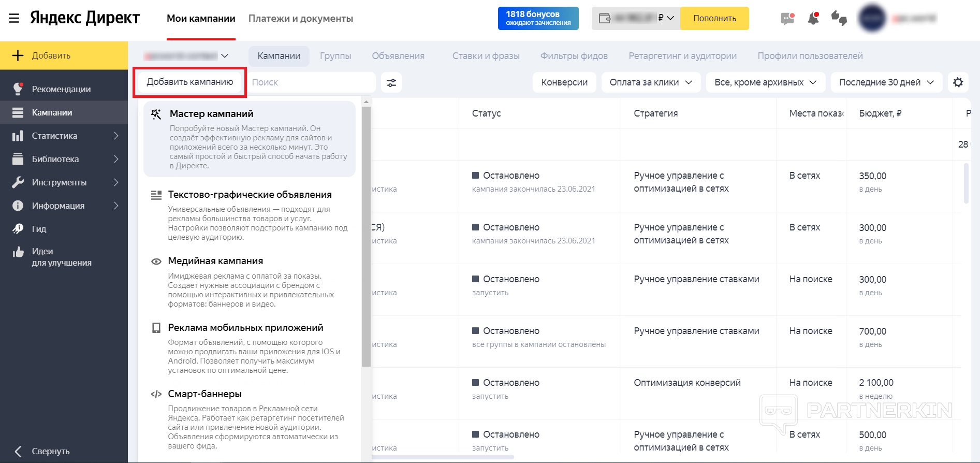980x463 pixels.
Task: Click the Информация info icon
Action: pos(18,206)
